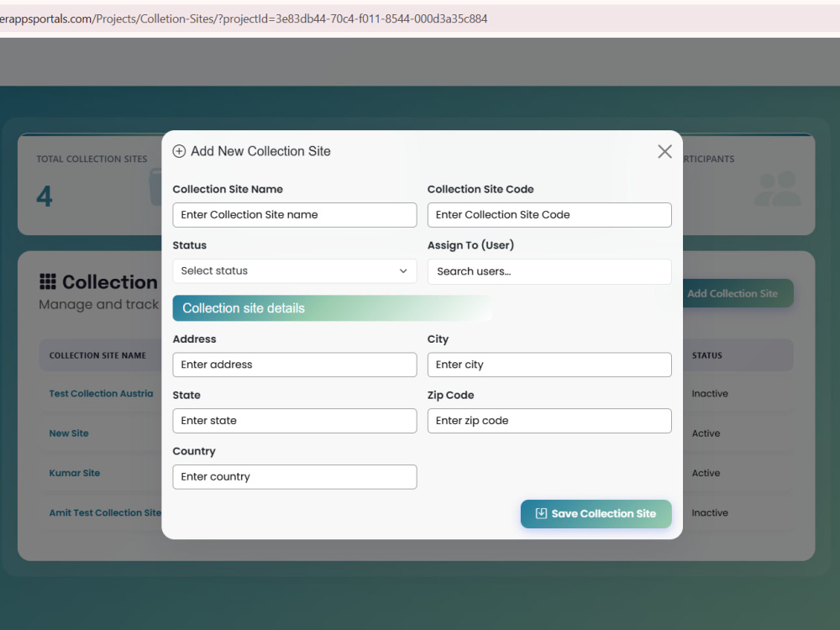
Task: Click the grid icon beside the Collection heading
Action: click(48, 281)
